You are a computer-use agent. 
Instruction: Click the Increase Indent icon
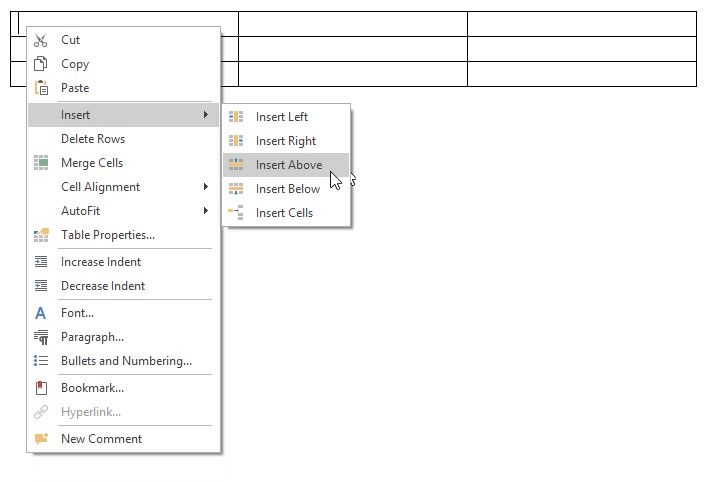pos(41,262)
